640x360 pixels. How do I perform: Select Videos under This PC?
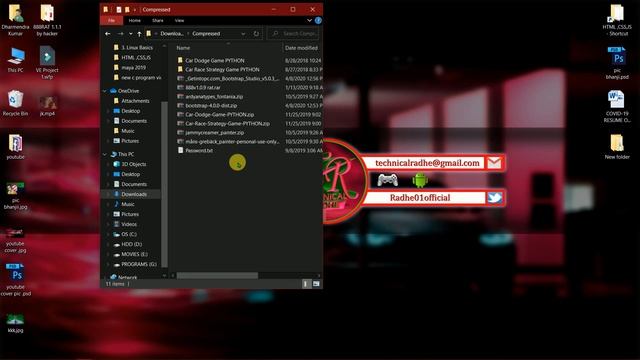click(x=129, y=224)
